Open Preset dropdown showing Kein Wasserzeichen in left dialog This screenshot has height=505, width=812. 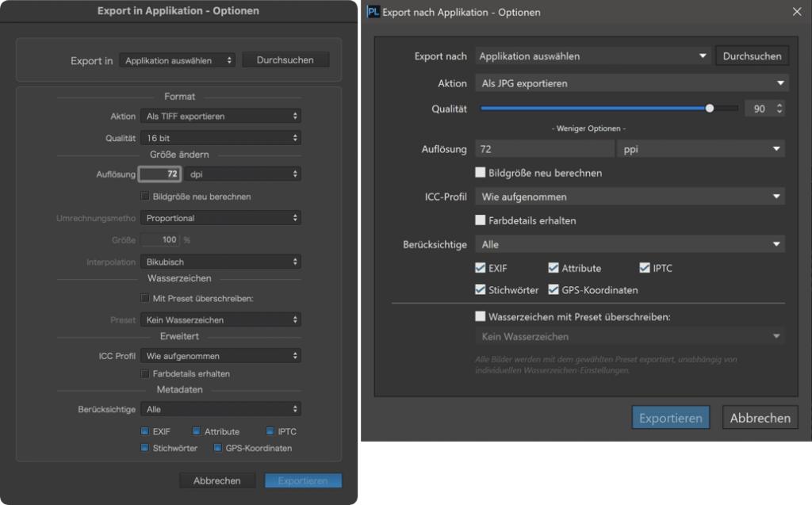(x=220, y=319)
